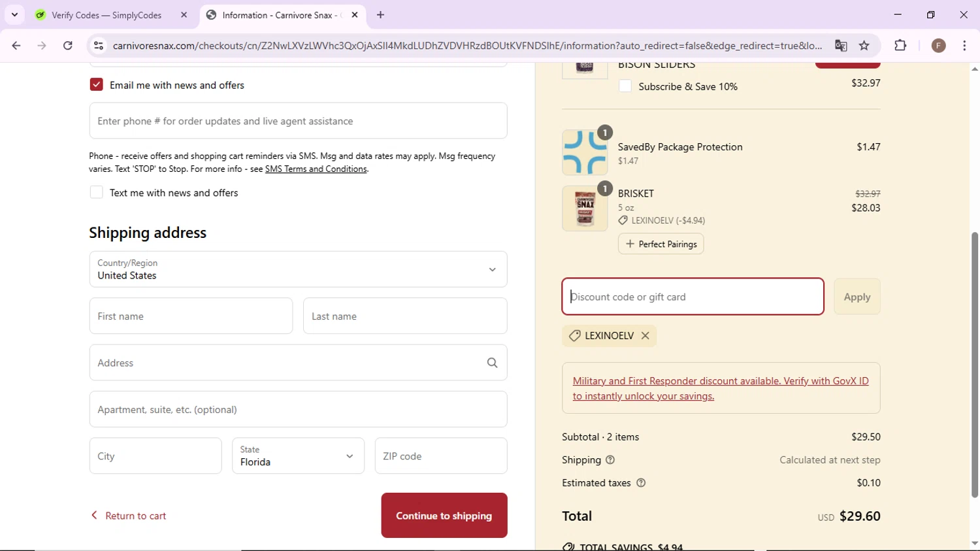980x551 pixels.
Task: Click Continue to shipping button
Action: tap(444, 516)
